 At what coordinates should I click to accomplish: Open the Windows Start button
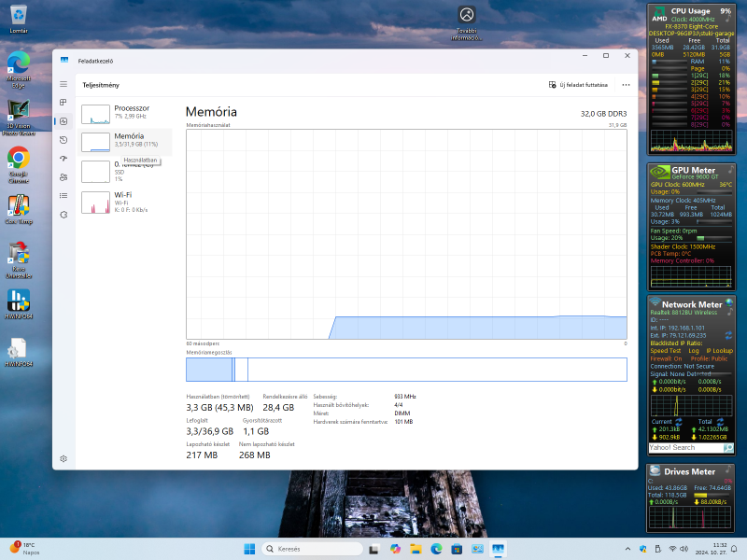click(x=249, y=549)
